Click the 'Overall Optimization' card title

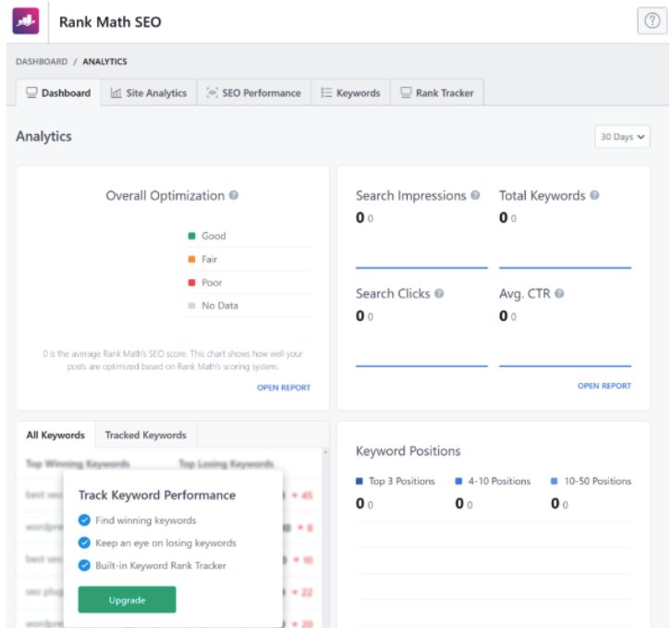(165, 195)
